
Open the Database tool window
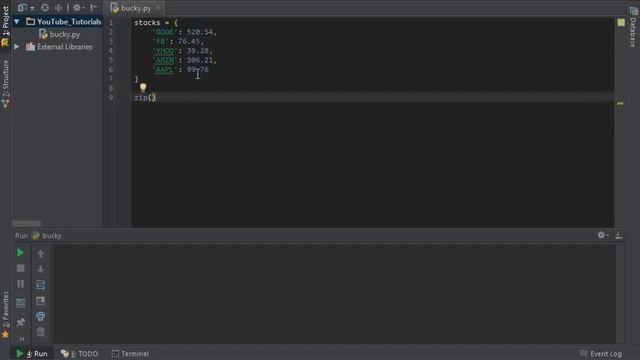click(x=633, y=27)
